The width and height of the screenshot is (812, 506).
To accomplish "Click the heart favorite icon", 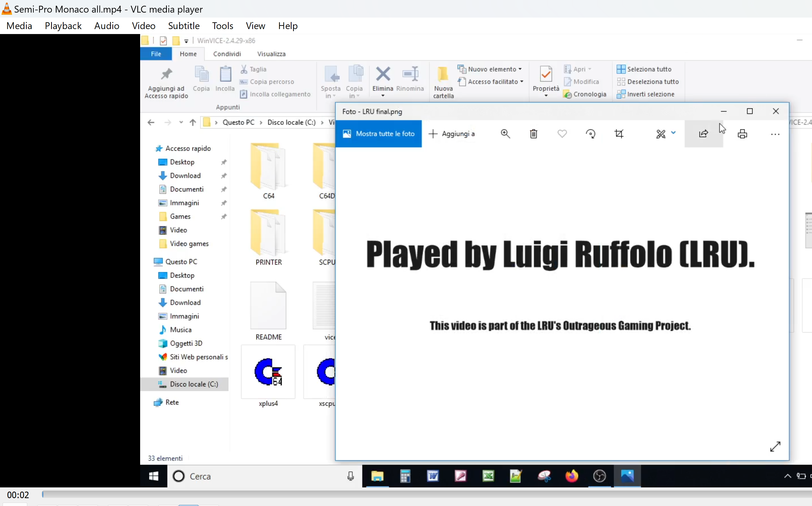I will pos(562,134).
